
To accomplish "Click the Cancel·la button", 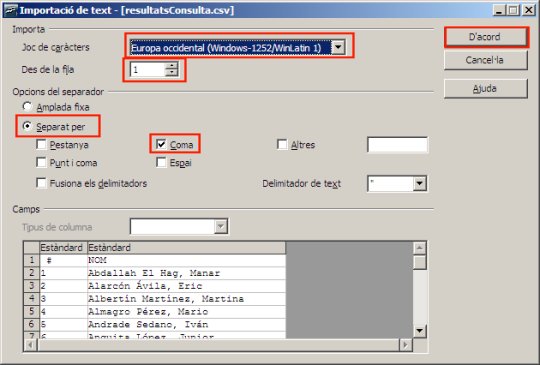I will coord(486,60).
